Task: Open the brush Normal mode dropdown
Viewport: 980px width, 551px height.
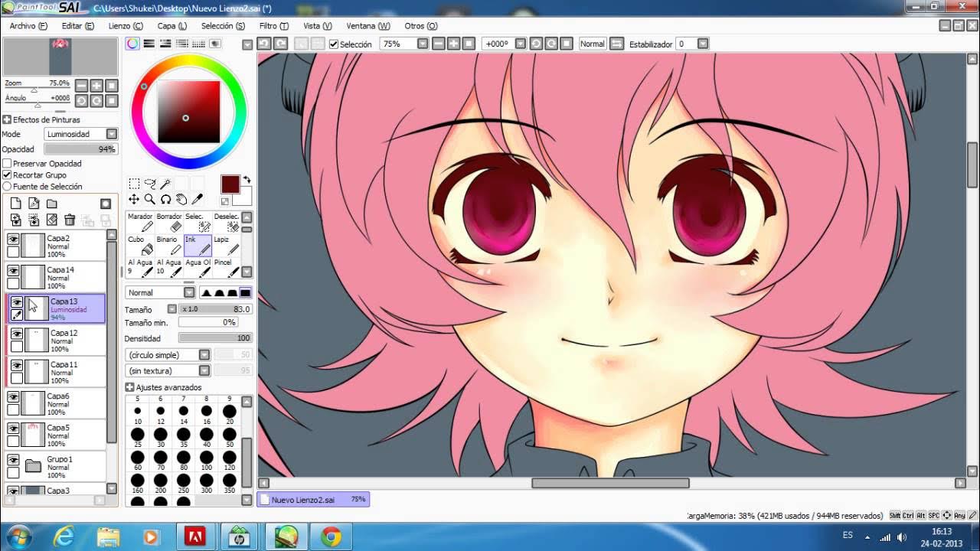Action: tap(160, 292)
